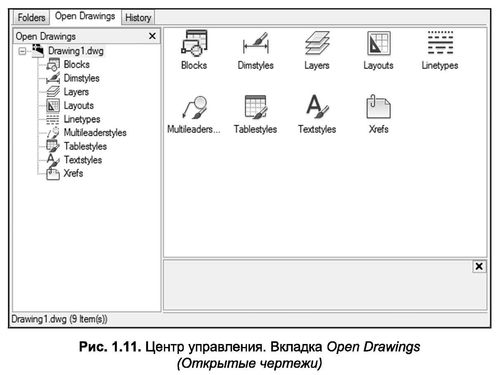Screen dimensions: 500x375
Task: Switch to the History tab
Action: coord(138,17)
